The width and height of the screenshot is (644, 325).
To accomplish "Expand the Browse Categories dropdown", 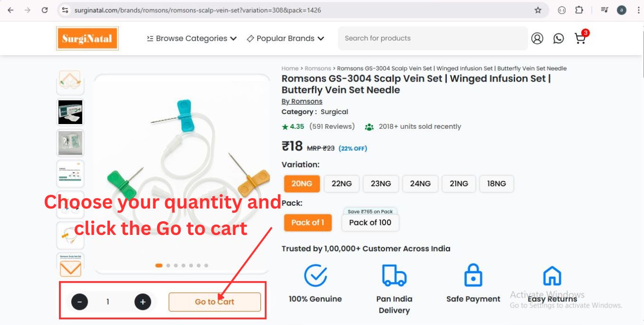I will (192, 39).
